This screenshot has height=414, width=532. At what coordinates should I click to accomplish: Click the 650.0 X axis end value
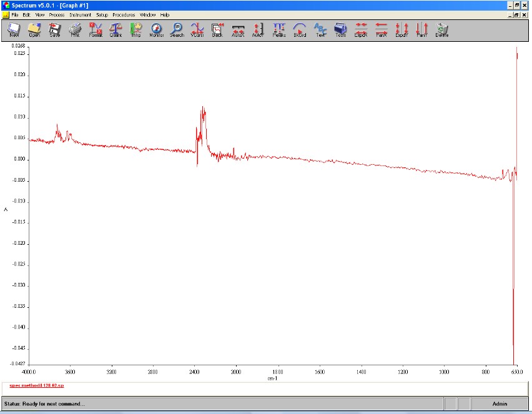pos(517,372)
